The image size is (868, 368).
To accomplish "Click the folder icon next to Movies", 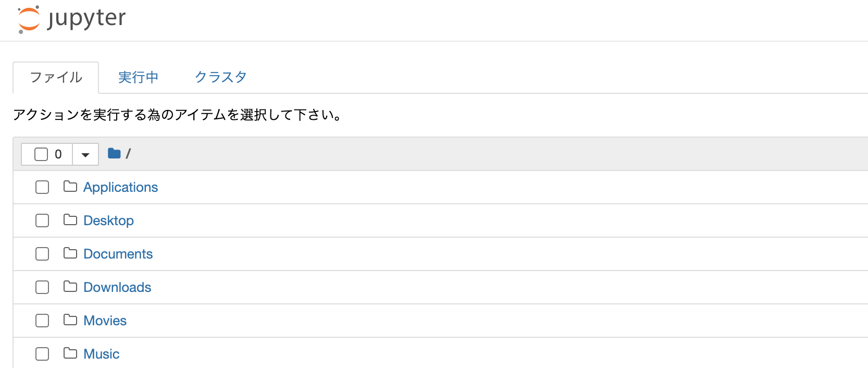I will tap(70, 320).
